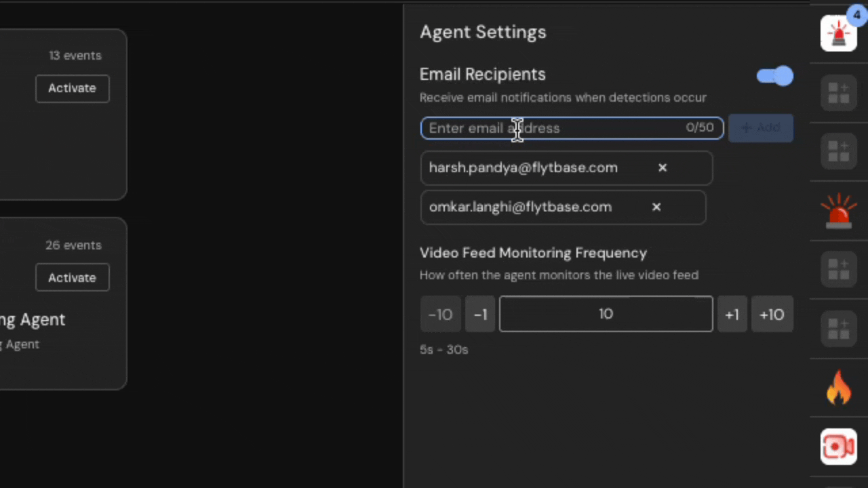Select empty agent slot just below white alarm icon
The width and height of the screenshot is (868, 488).
(839, 93)
